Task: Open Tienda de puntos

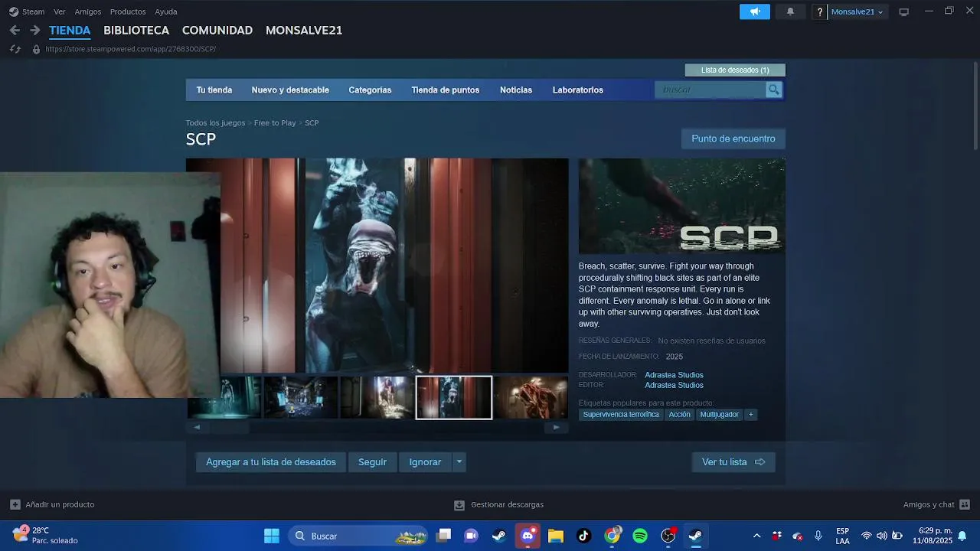Action: 446,90
